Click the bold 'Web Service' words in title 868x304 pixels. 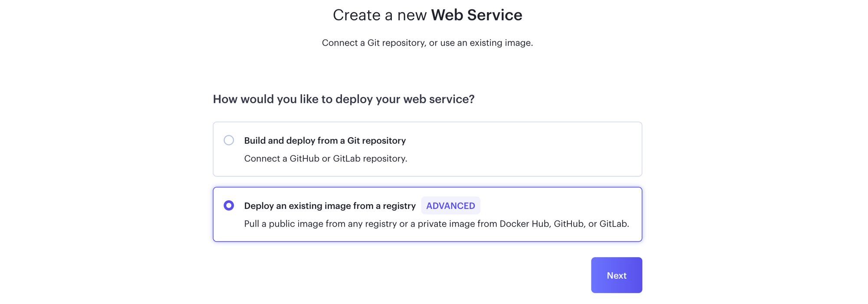point(477,15)
